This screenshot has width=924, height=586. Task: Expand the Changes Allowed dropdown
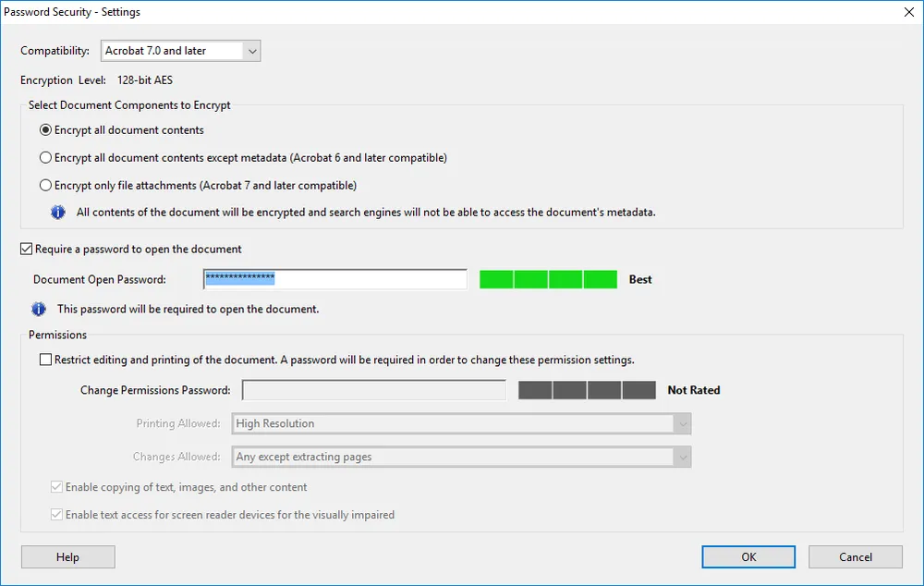[462, 458]
